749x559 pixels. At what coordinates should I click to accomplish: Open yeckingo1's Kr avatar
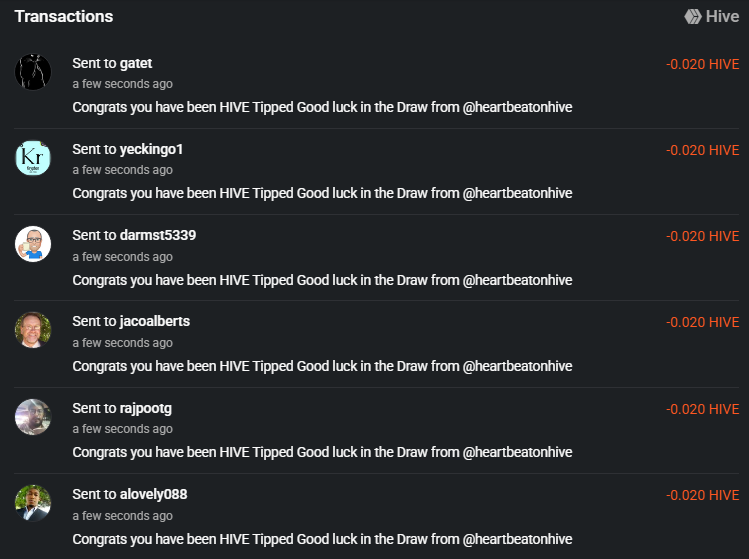(33, 158)
